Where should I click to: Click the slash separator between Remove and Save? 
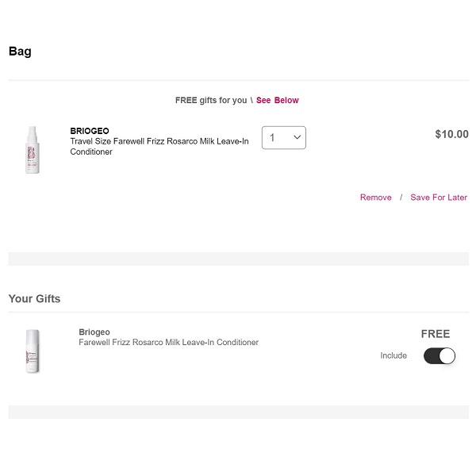[401, 198]
